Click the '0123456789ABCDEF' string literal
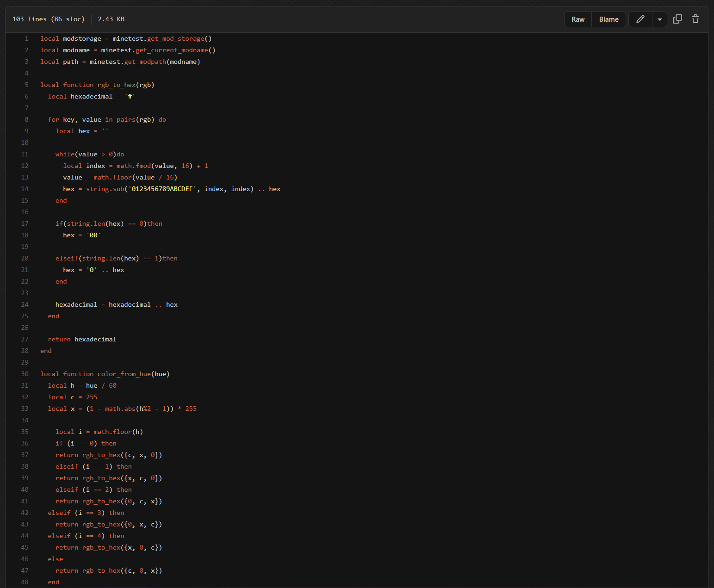Image resolution: width=714 pixels, height=588 pixels. click(162, 189)
